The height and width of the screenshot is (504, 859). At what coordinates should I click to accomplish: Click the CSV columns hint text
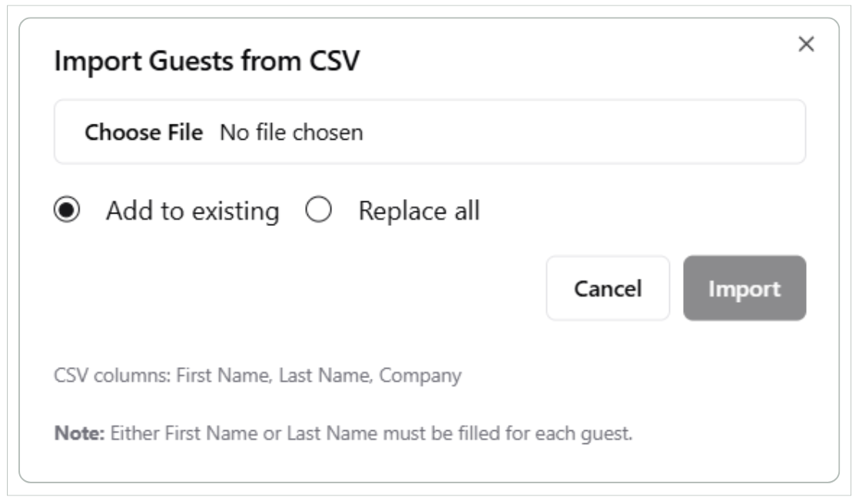(x=257, y=376)
